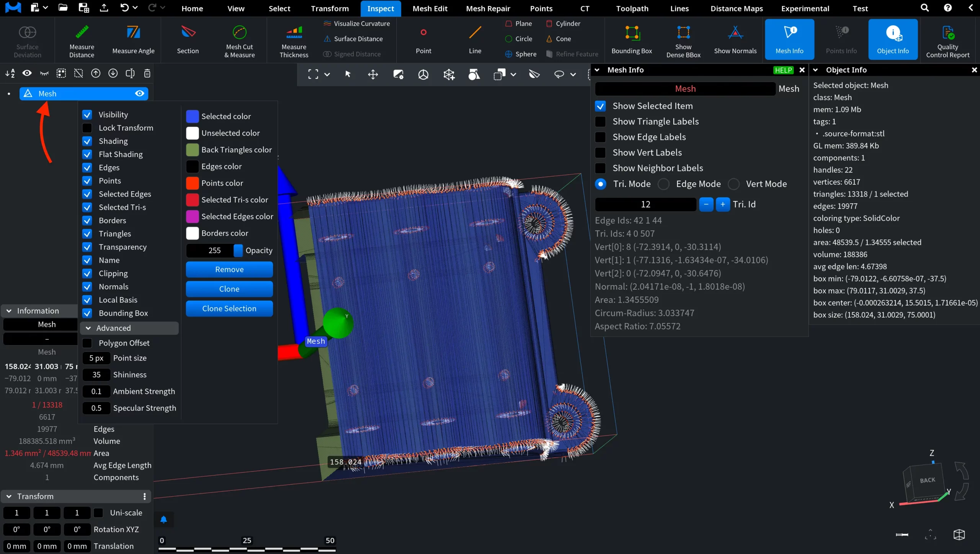Enable Lock Transform checkbox
The height and width of the screenshot is (554, 980).
click(87, 128)
